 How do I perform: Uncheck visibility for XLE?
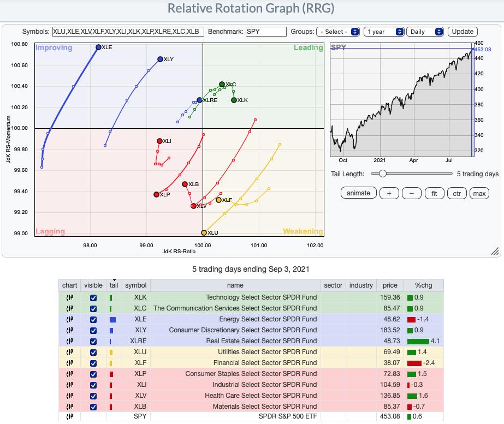pyautogui.click(x=93, y=320)
